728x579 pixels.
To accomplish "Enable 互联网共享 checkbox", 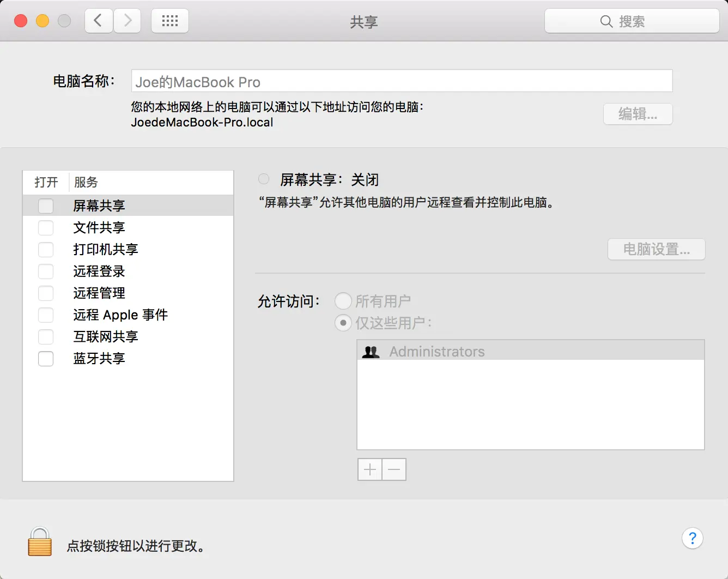I will 46,336.
